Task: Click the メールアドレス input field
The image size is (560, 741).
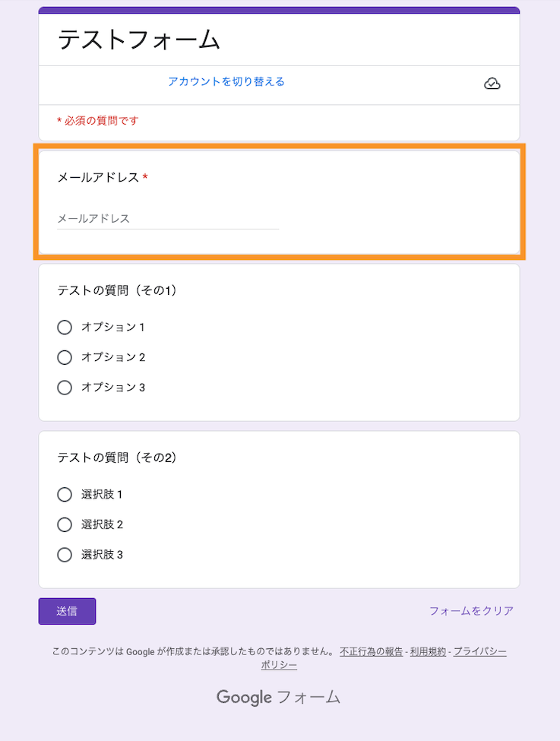Action: point(168,219)
